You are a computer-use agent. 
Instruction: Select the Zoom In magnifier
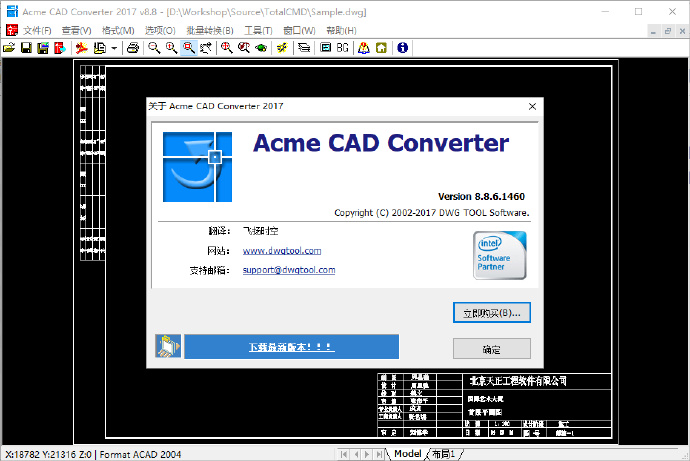click(x=171, y=48)
